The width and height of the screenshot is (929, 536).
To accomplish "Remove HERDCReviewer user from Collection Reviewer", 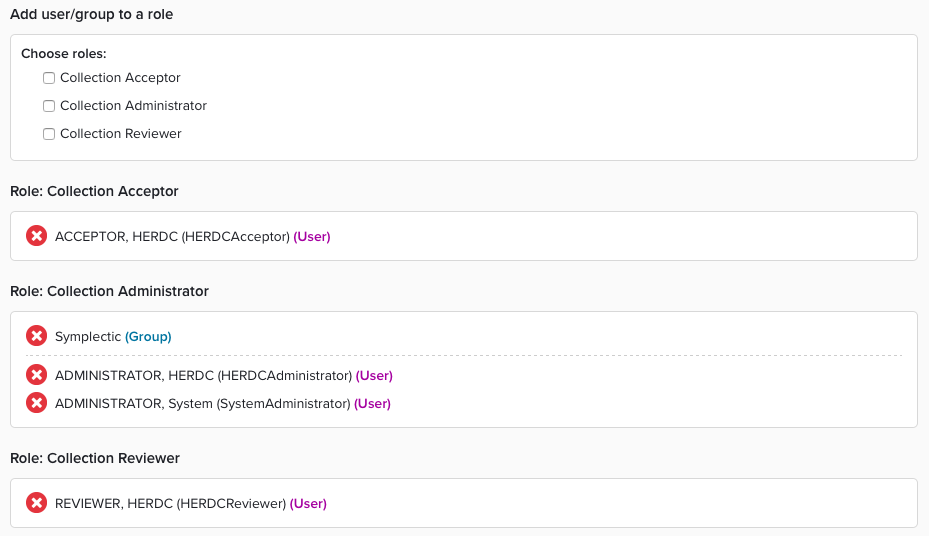I will point(36,503).
